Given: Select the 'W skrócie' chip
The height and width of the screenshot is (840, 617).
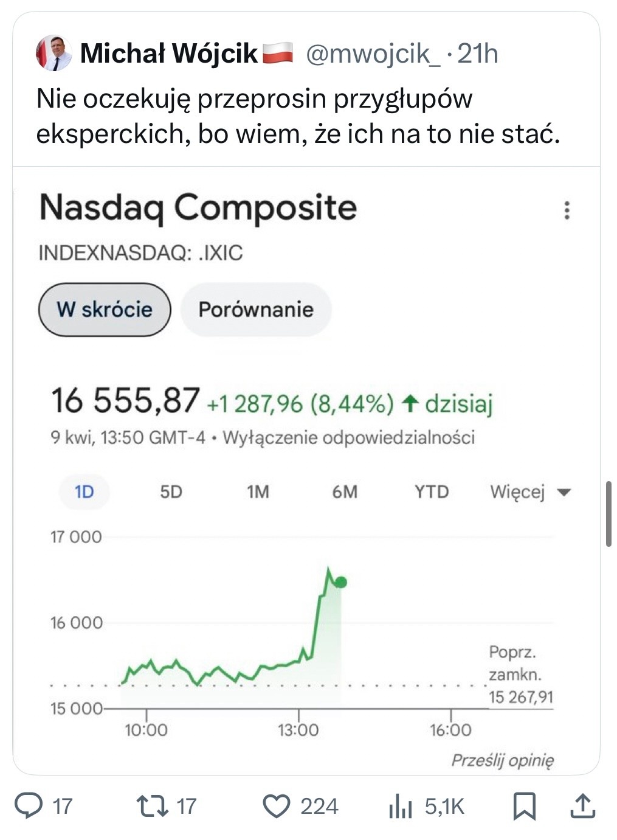Looking at the screenshot, I should tap(105, 310).
